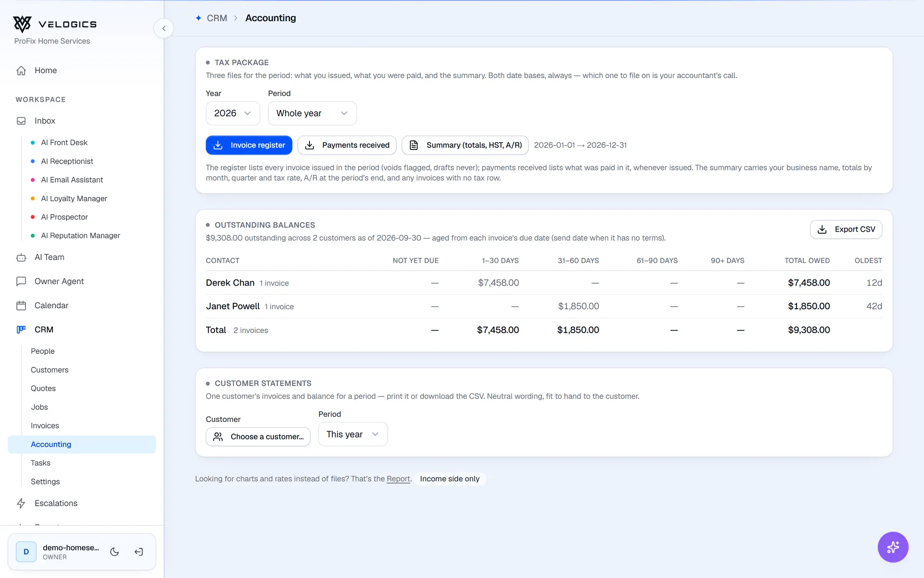Click the Income side only tag
This screenshot has width=924, height=578.
(x=449, y=479)
